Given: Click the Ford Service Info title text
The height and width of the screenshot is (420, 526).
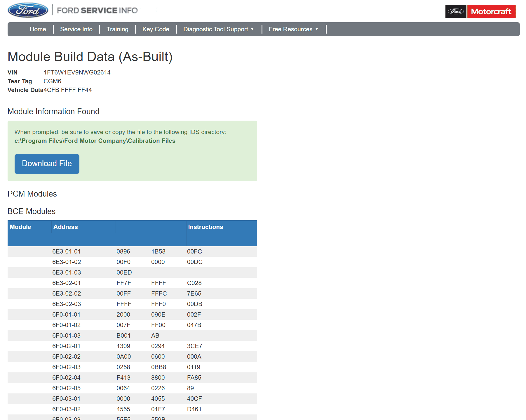Looking at the screenshot, I should (97, 11).
